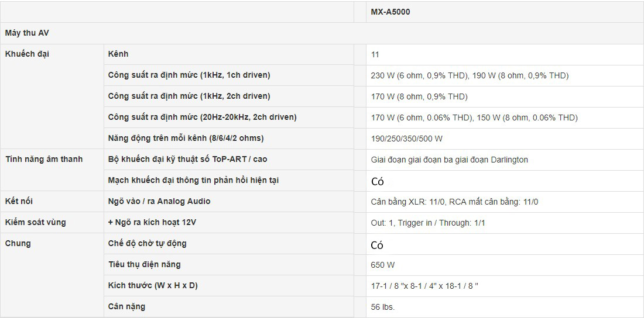Select the Máy thu AV section row
The width and height of the screenshot is (644, 318).
pyautogui.click(x=27, y=33)
